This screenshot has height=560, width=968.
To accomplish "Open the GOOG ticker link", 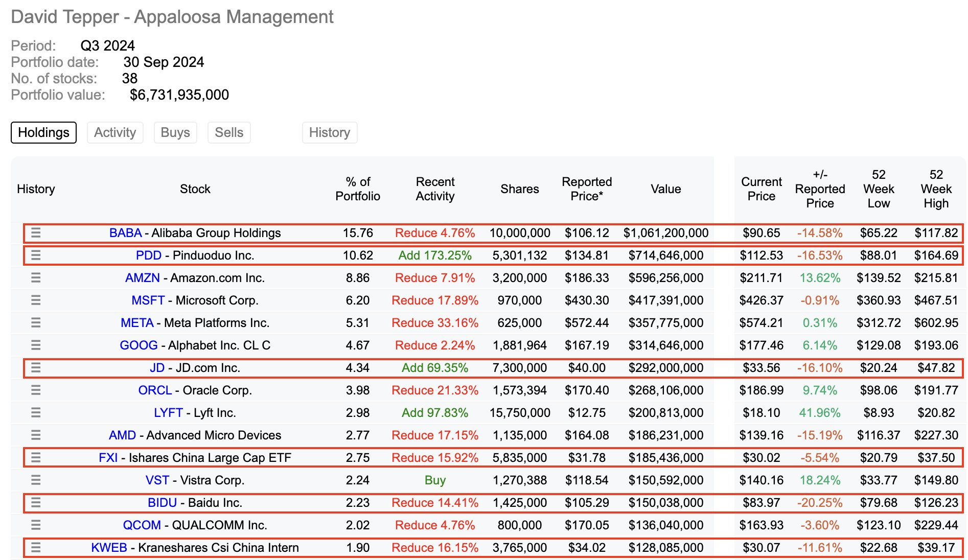I will point(139,345).
